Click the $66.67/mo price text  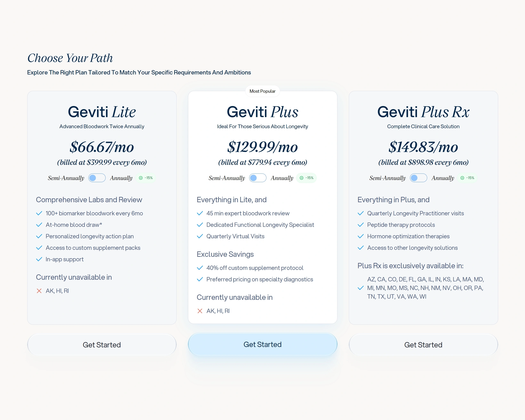tap(102, 147)
